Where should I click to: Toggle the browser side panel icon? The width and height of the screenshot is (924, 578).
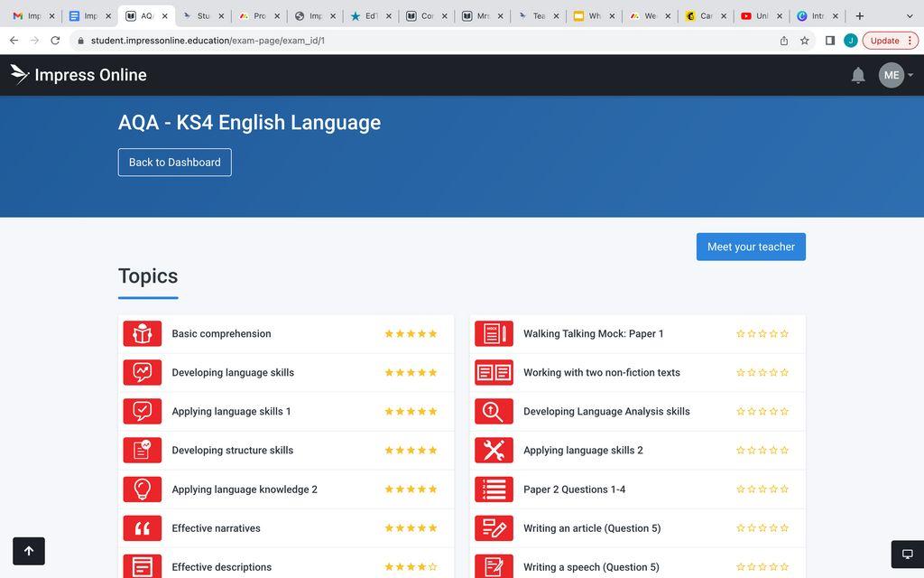pos(830,41)
